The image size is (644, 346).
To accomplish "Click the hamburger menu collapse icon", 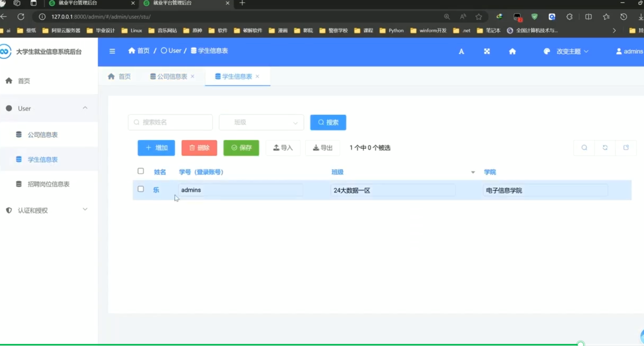I will (x=112, y=51).
